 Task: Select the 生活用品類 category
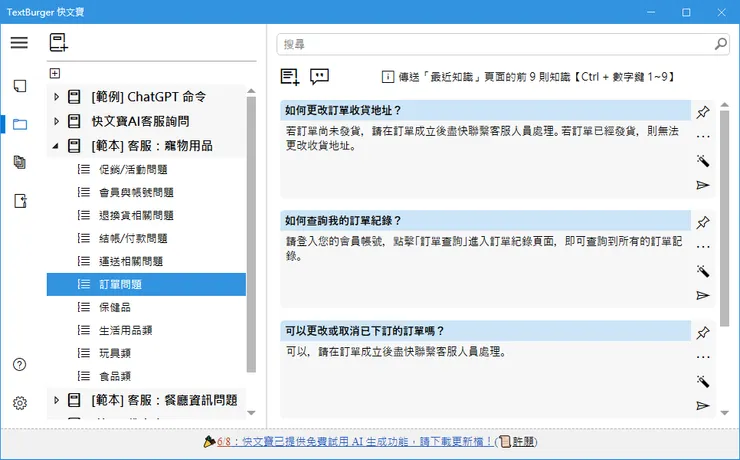click(146, 330)
